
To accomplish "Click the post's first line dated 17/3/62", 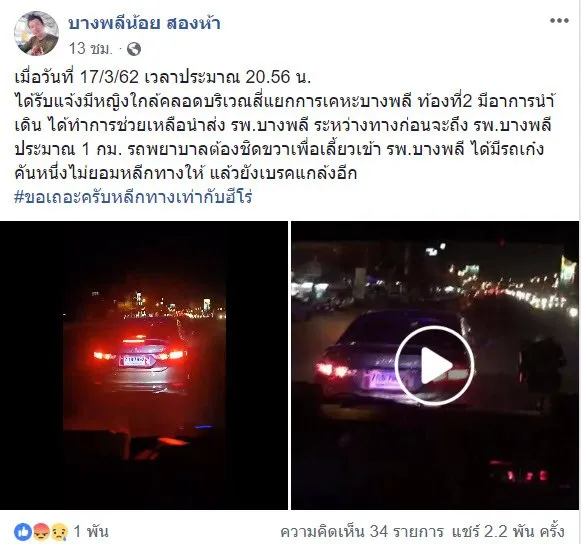I will [x=162, y=77].
